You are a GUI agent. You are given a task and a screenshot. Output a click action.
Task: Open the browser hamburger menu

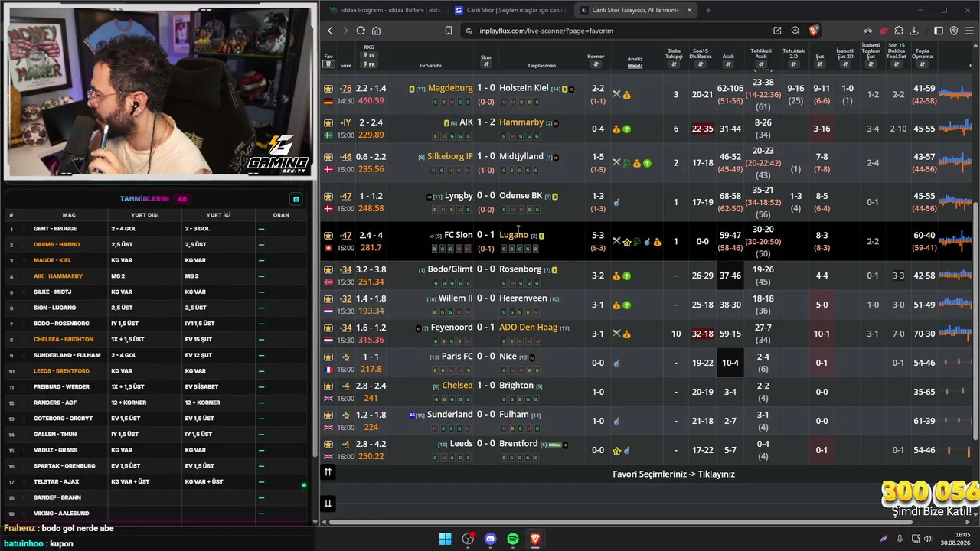point(969,31)
